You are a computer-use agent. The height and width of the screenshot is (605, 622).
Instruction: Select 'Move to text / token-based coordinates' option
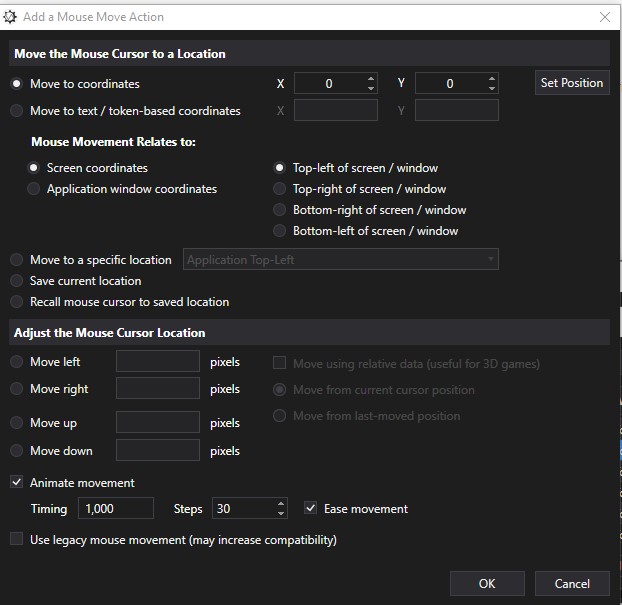[x=17, y=111]
